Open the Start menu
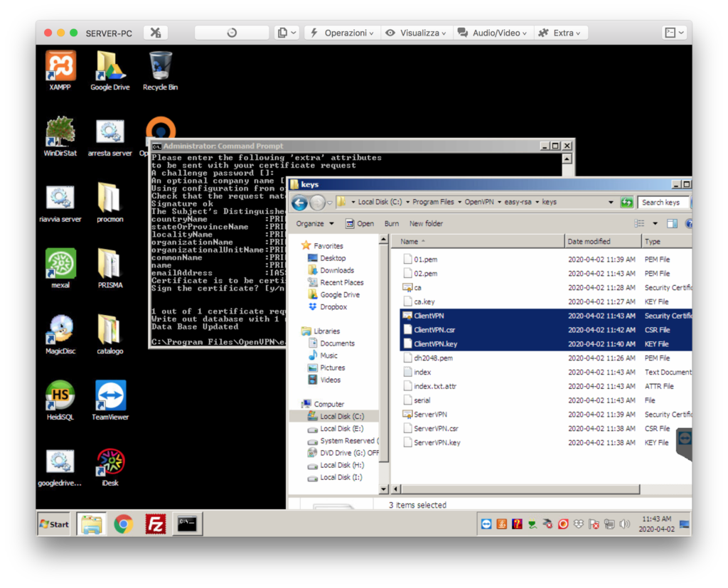 [x=54, y=525]
